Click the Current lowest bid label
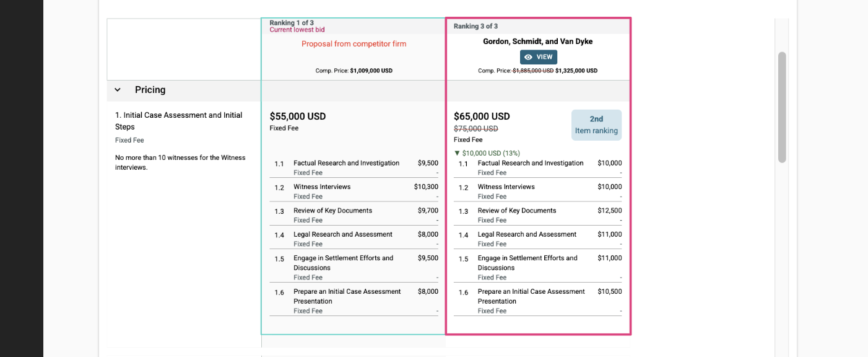 pyautogui.click(x=297, y=30)
